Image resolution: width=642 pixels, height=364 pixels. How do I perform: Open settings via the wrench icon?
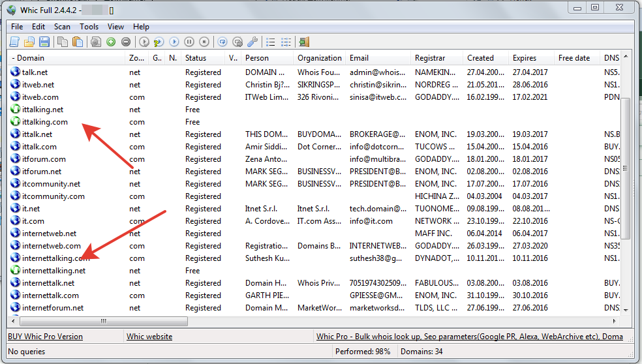tap(252, 42)
